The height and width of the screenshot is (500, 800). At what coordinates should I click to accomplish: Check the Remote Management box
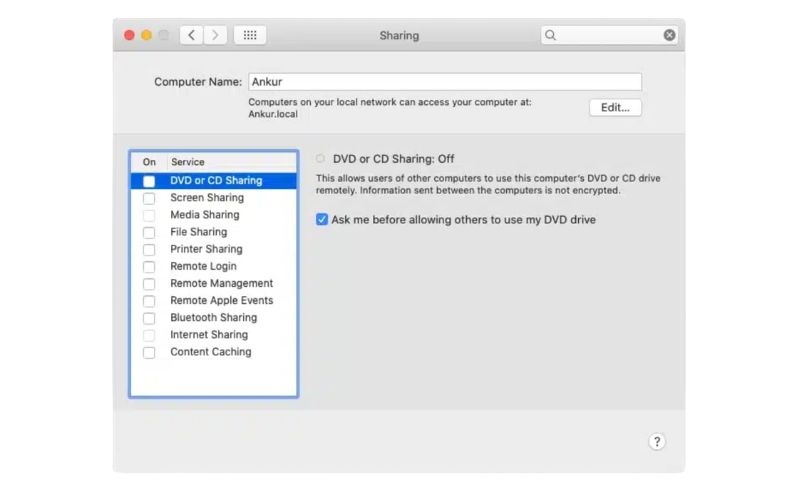[149, 284]
